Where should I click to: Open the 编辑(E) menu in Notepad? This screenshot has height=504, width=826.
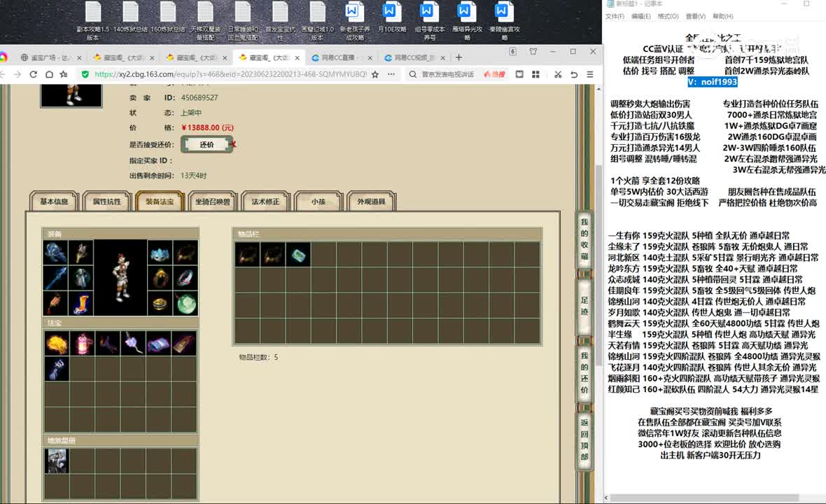coord(640,16)
